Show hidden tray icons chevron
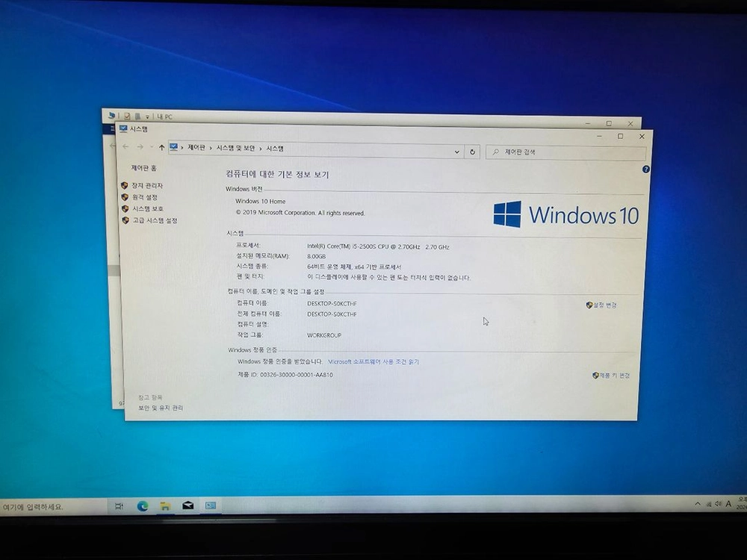The width and height of the screenshot is (747, 560). click(x=698, y=503)
